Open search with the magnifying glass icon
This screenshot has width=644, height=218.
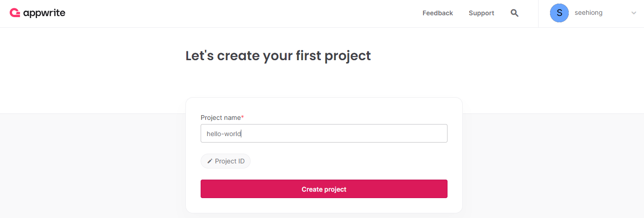515,13
